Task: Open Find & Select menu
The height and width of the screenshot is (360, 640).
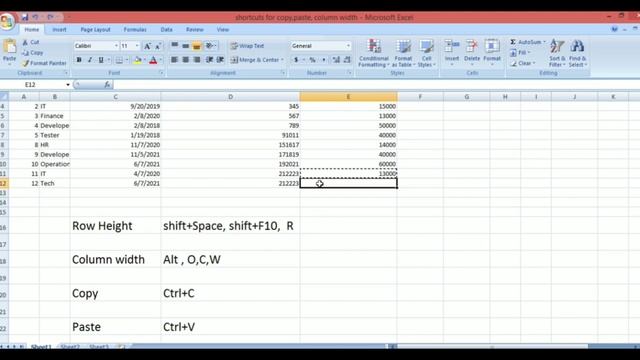Action: [578, 53]
